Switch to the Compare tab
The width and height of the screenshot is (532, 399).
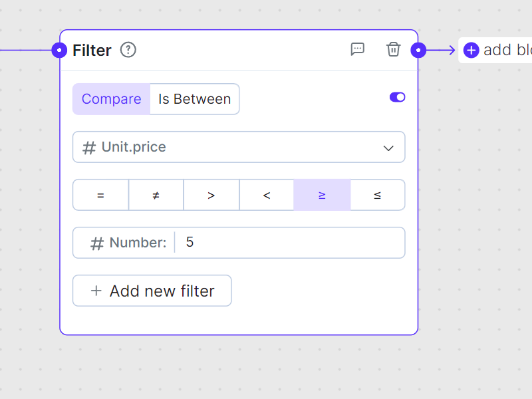(111, 99)
